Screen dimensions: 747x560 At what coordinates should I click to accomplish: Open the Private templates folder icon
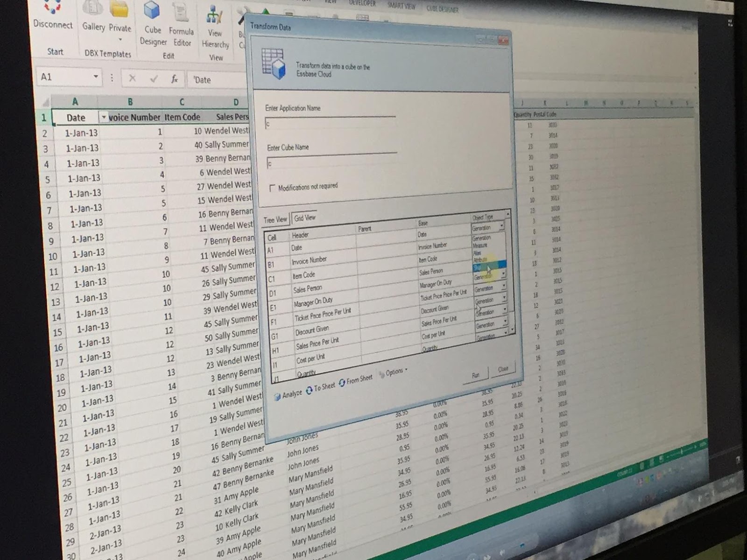click(120, 9)
